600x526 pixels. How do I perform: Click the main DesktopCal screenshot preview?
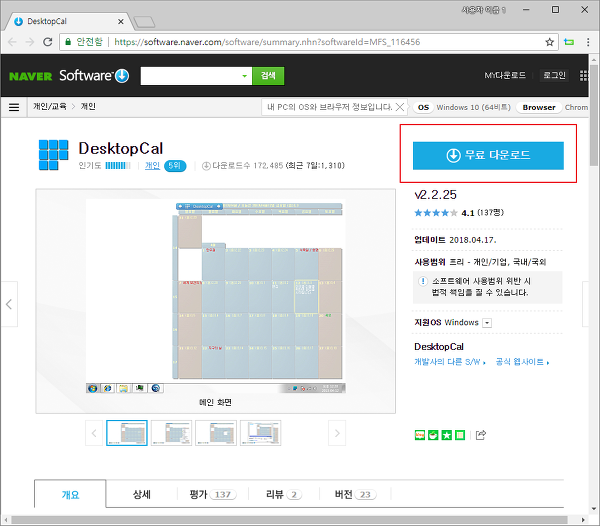[x=215, y=296]
